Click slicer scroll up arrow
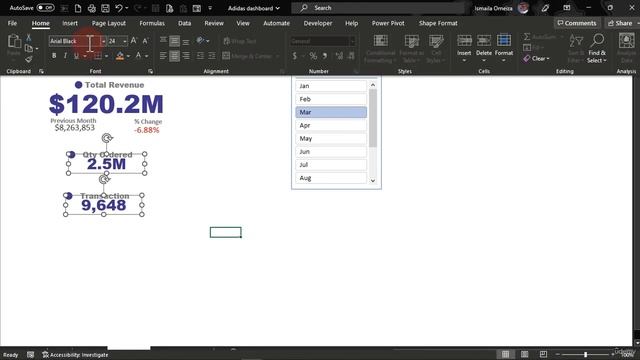This screenshot has width=640, height=360. point(373,85)
